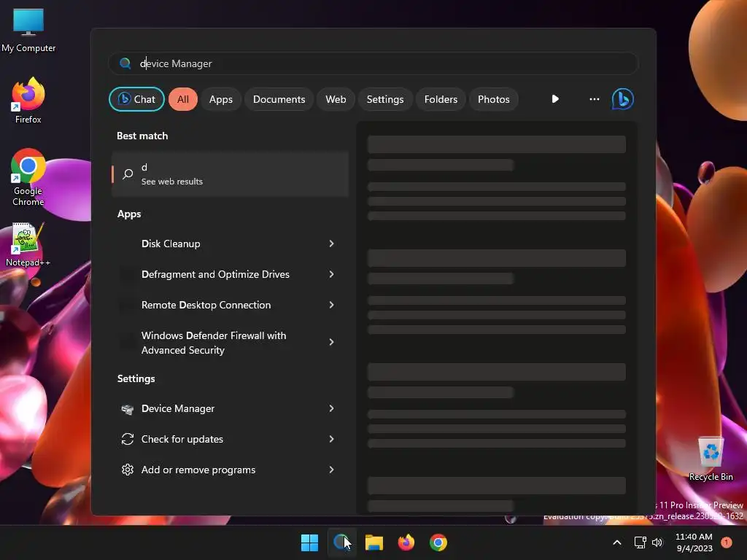
Task: Expand Add or remove programs chevron
Action: [x=332, y=470]
